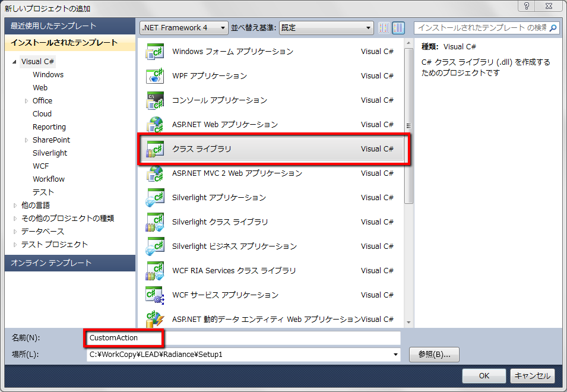The width and height of the screenshot is (567, 392).
Task: Expand the その他のプロジェクトの種類 node
Action: click(x=15, y=219)
